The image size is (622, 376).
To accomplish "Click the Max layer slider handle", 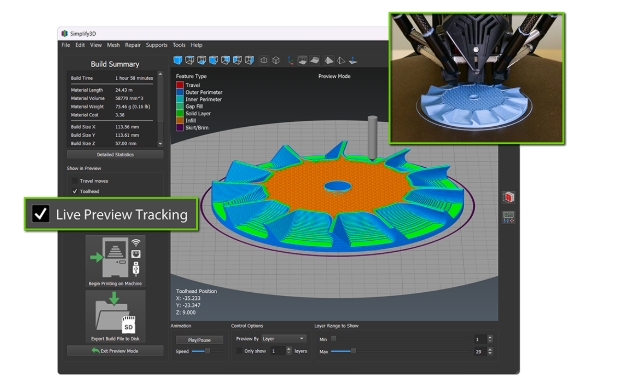I will click(x=353, y=351).
